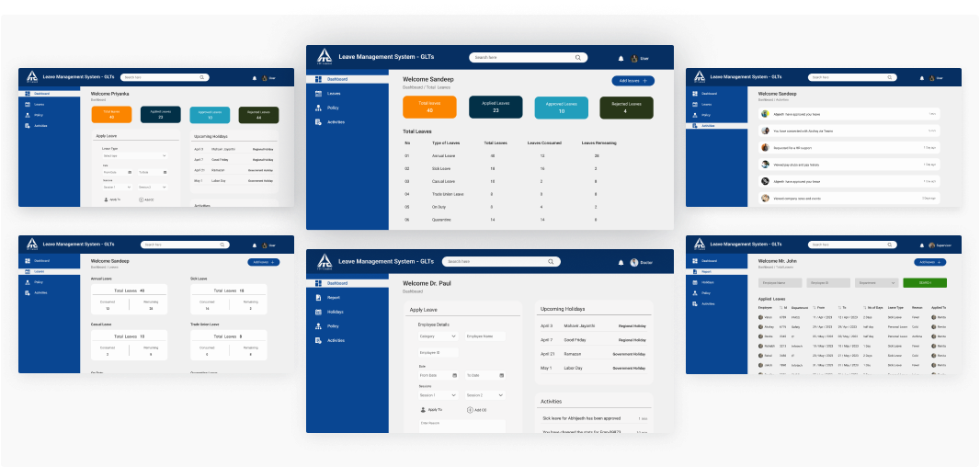Click the bell icon on Dr. Paul's dashboard
Viewport: 980px width, 467px height.
621,262
